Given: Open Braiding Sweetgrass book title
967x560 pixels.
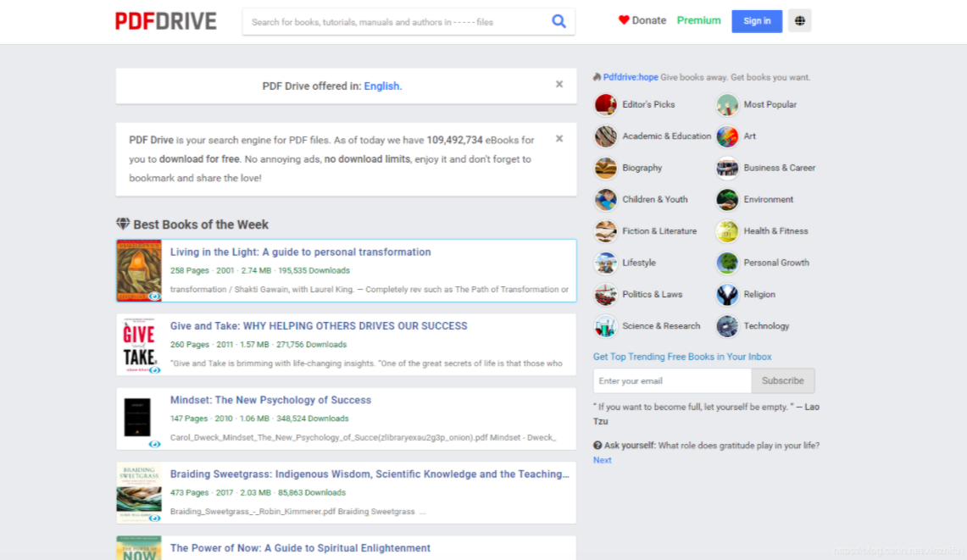Looking at the screenshot, I should tap(370, 474).
